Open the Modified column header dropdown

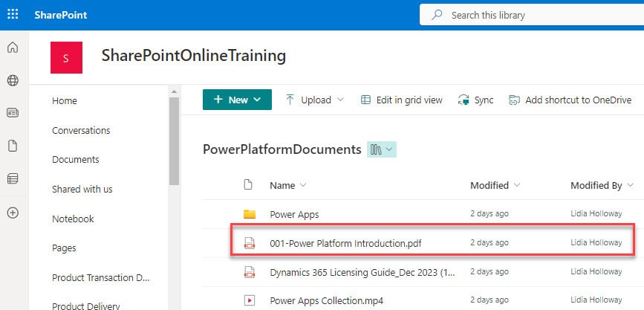point(495,185)
